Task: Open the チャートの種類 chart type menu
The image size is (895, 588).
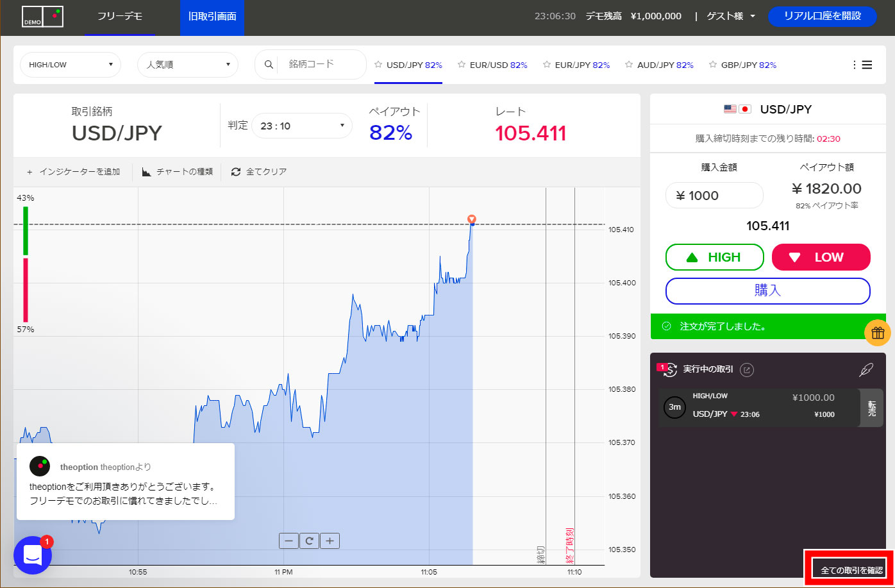Action: 185,172
